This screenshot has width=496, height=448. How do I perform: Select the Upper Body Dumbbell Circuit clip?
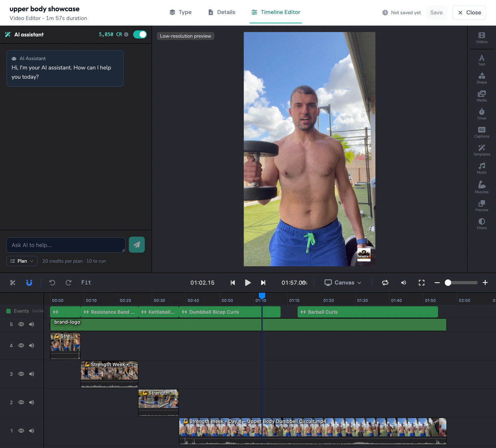(312, 431)
